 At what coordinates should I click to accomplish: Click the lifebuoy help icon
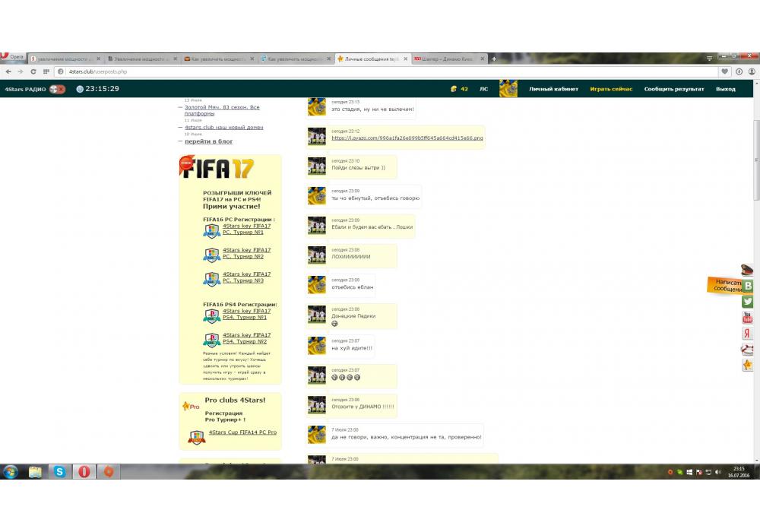click(747, 350)
